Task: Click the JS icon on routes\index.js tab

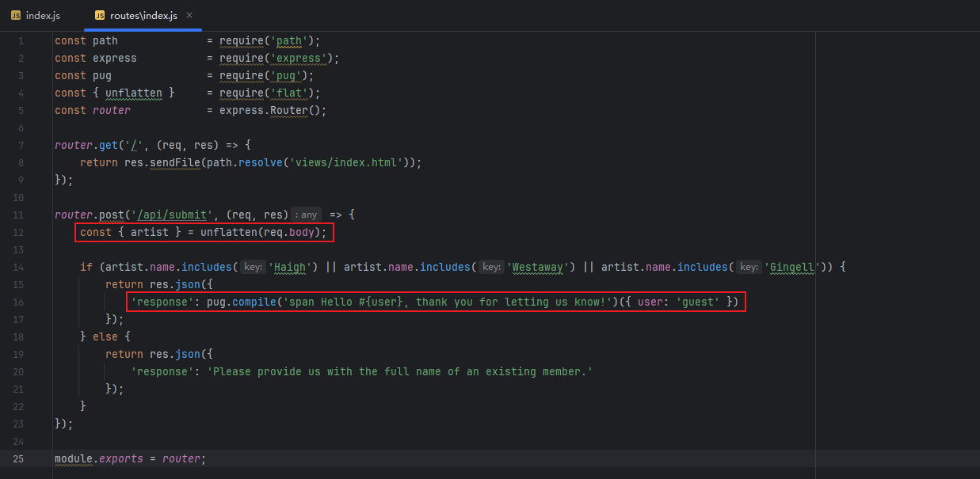Action: [x=100, y=15]
